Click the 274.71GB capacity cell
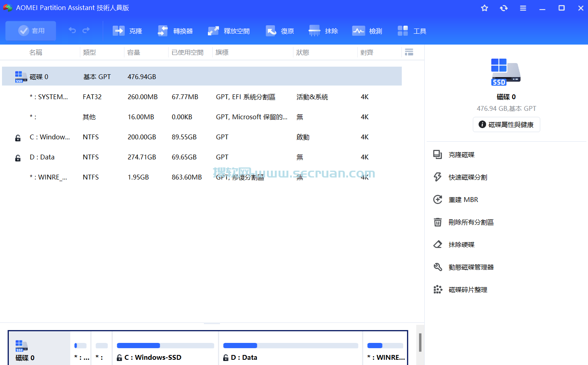 coord(142,157)
